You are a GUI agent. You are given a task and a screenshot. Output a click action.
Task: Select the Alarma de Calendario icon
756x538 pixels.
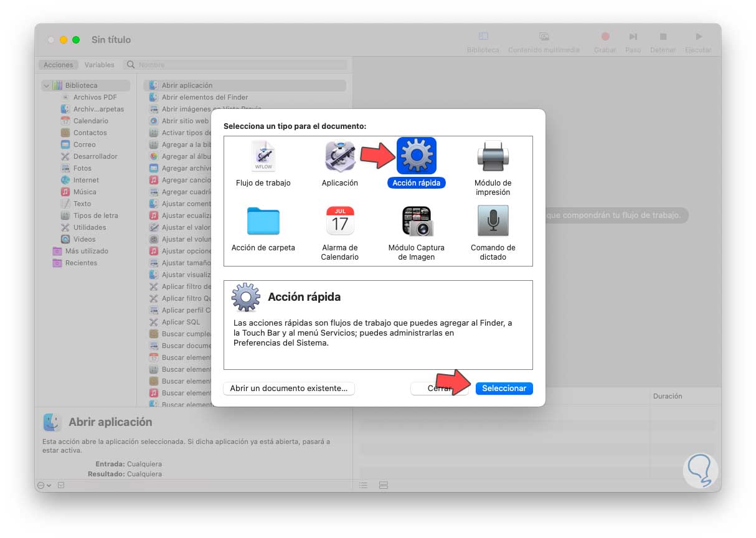[340, 220]
